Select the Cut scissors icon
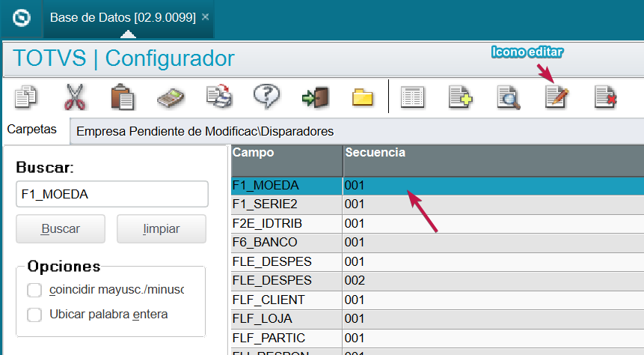This screenshot has width=644, height=355. coord(75,97)
